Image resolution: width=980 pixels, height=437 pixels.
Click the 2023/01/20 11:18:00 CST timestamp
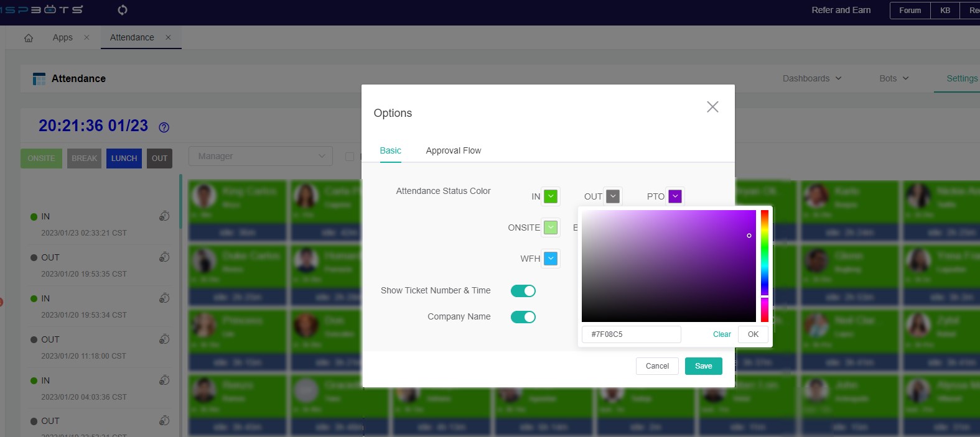83,356
